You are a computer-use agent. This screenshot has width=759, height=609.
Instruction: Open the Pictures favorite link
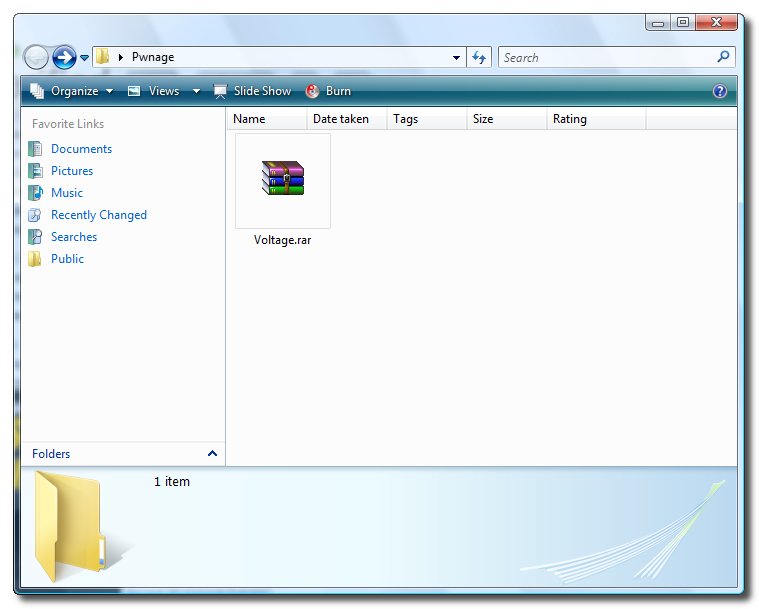click(x=72, y=171)
